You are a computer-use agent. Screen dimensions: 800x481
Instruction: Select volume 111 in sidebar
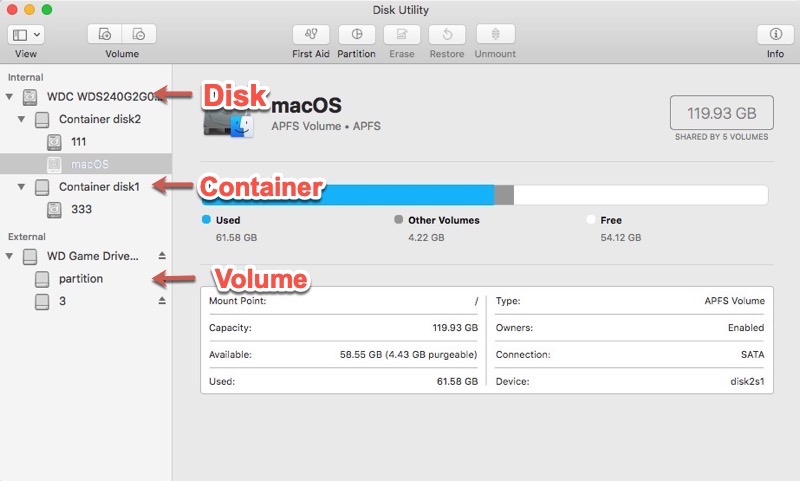click(78, 142)
